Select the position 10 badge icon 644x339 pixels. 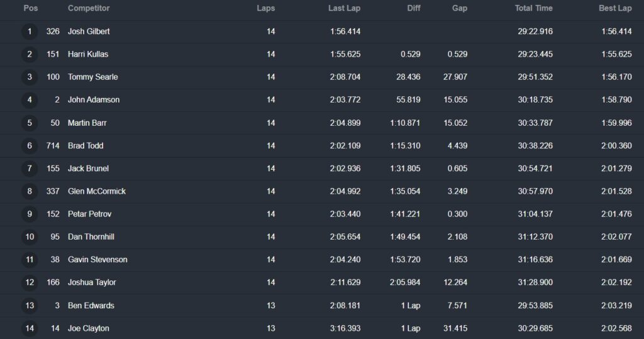[x=30, y=237]
